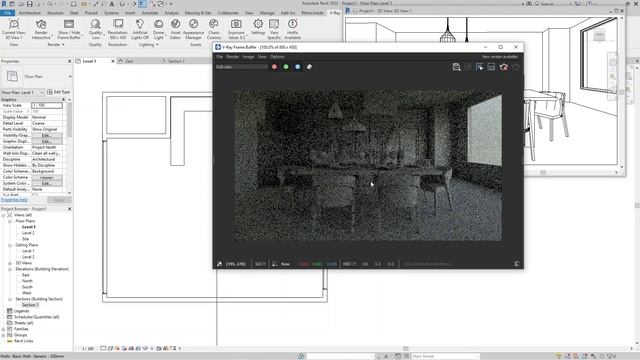Select Level 2 under Floor Plans
Screen dimensions: 640x360
[28, 233]
